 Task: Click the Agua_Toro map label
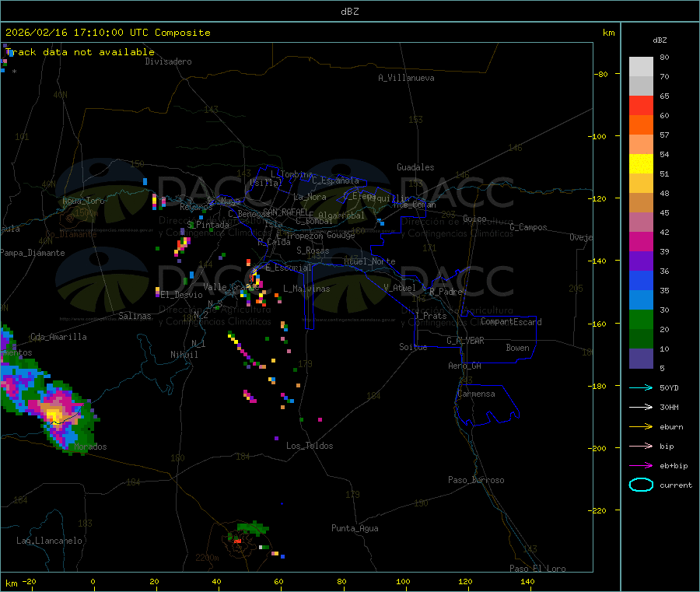pos(83,201)
